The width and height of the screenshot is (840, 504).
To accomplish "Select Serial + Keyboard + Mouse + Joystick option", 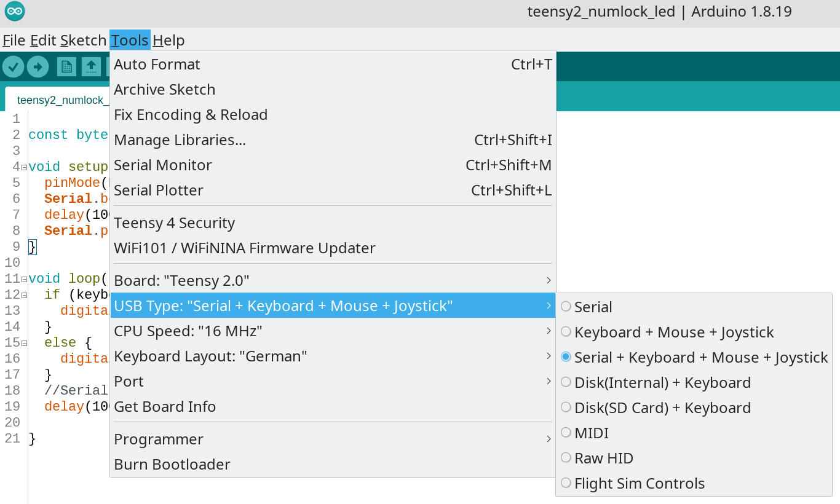I will point(694,357).
